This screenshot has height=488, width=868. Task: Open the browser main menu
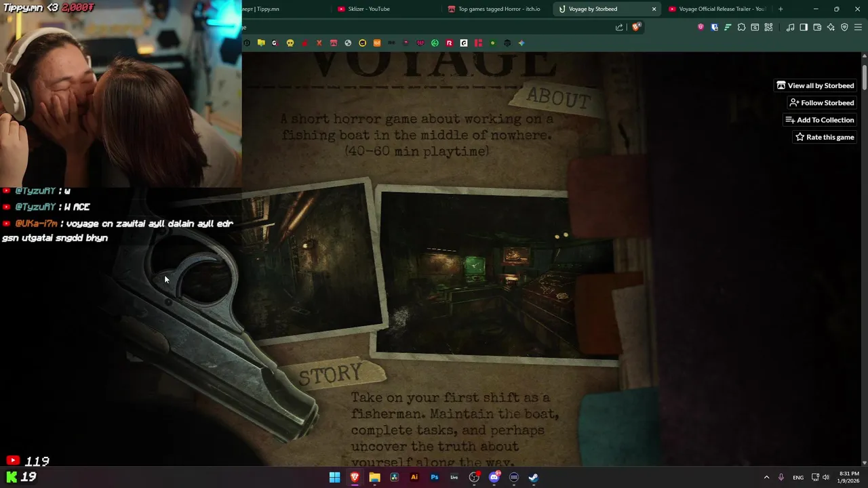[x=858, y=27]
